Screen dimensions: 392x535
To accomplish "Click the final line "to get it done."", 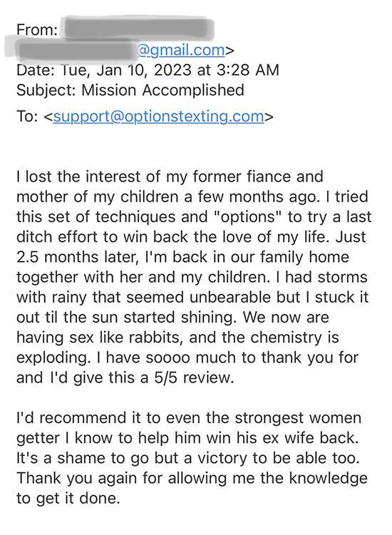I will tap(68, 499).
